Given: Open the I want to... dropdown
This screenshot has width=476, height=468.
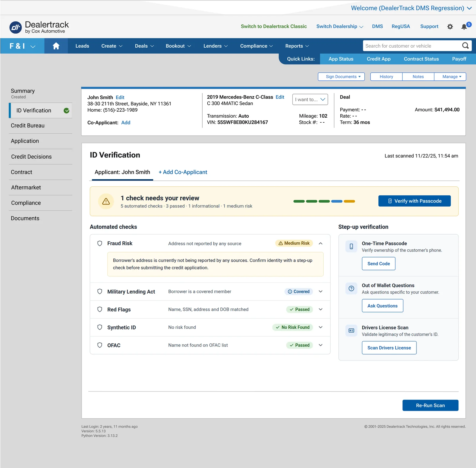Looking at the screenshot, I should click(x=310, y=99).
